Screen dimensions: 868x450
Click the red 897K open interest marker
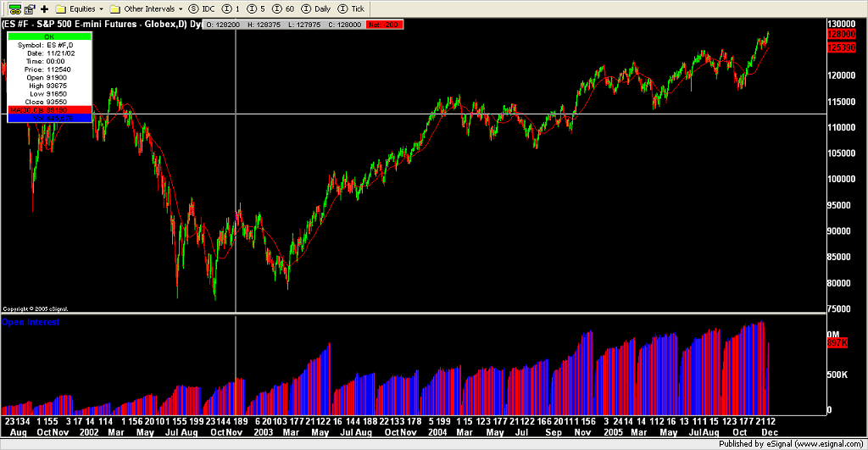[837, 343]
